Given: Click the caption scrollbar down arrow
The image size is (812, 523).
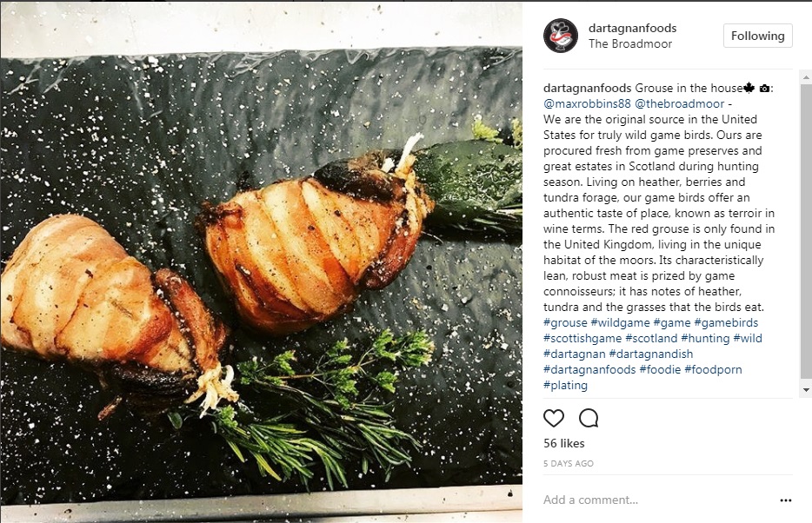Looking at the screenshot, I should pyautogui.click(x=806, y=390).
